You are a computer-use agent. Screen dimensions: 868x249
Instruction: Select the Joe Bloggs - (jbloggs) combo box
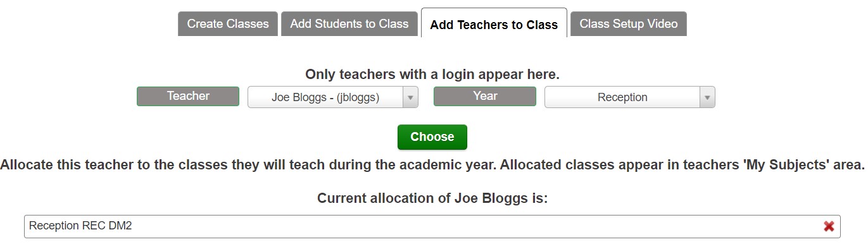pyautogui.click(x=333, y=97)
